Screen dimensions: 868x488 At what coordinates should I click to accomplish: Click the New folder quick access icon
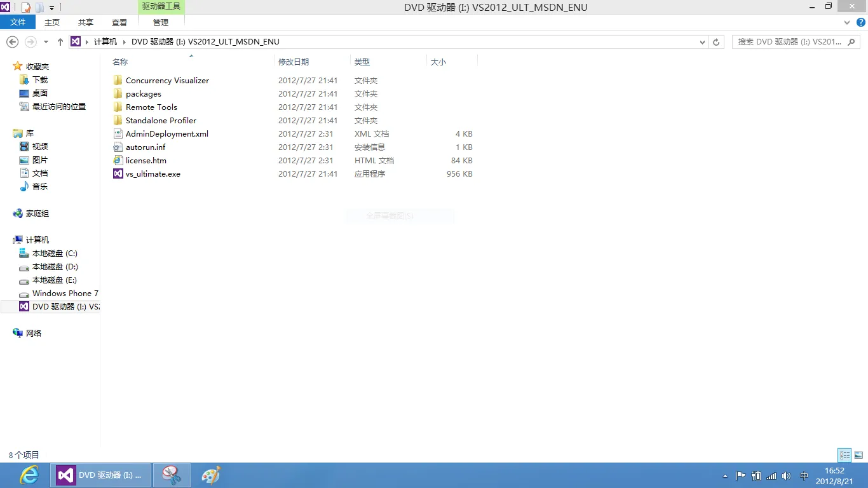[39, 8]
